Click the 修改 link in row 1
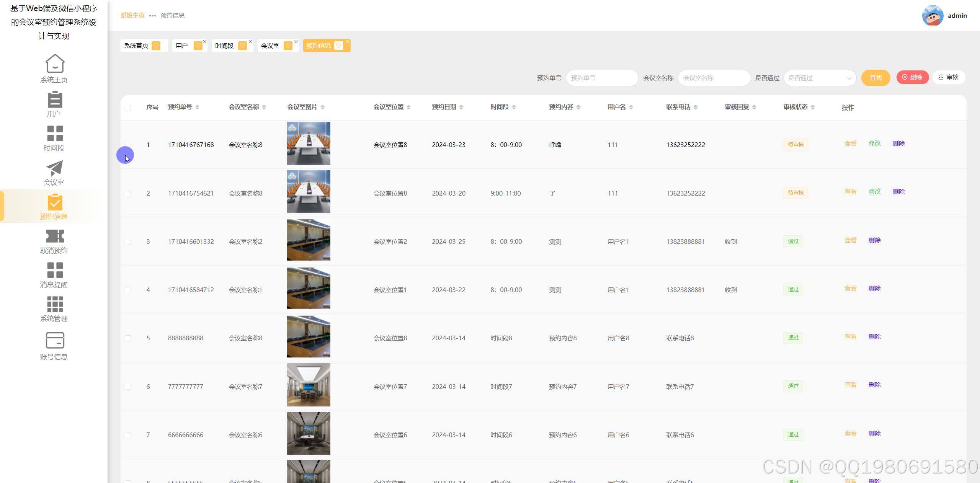Screen dimensions: 980x483 (874, 144)
